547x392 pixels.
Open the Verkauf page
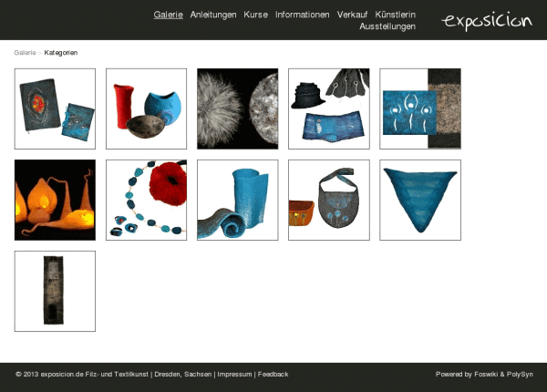(352, 15)
